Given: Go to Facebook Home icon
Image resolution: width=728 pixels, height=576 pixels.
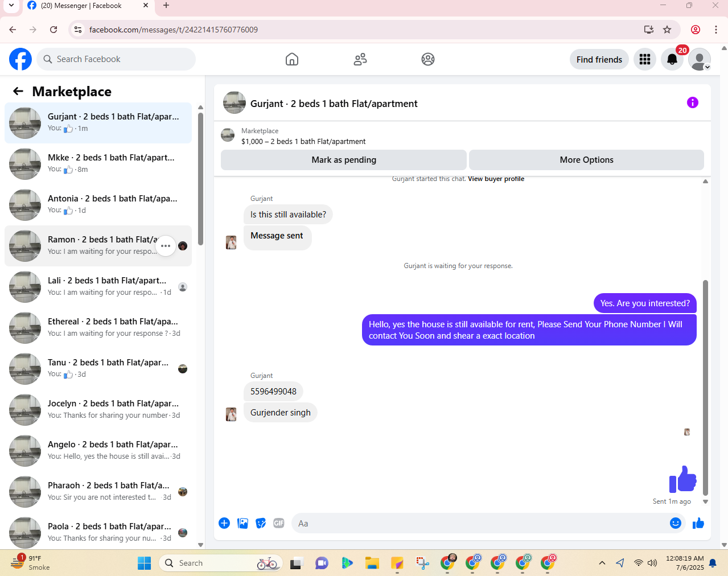Looking at the screenshot, I should click(291, 59).
